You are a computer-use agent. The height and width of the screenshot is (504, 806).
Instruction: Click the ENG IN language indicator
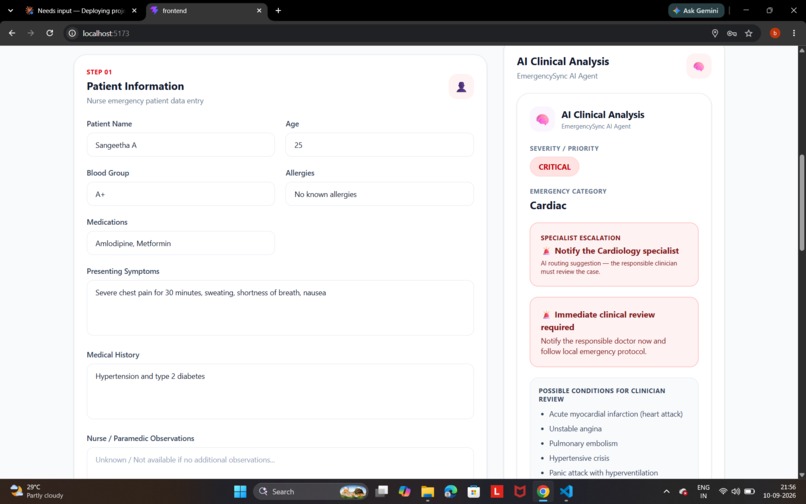point(703,491)
